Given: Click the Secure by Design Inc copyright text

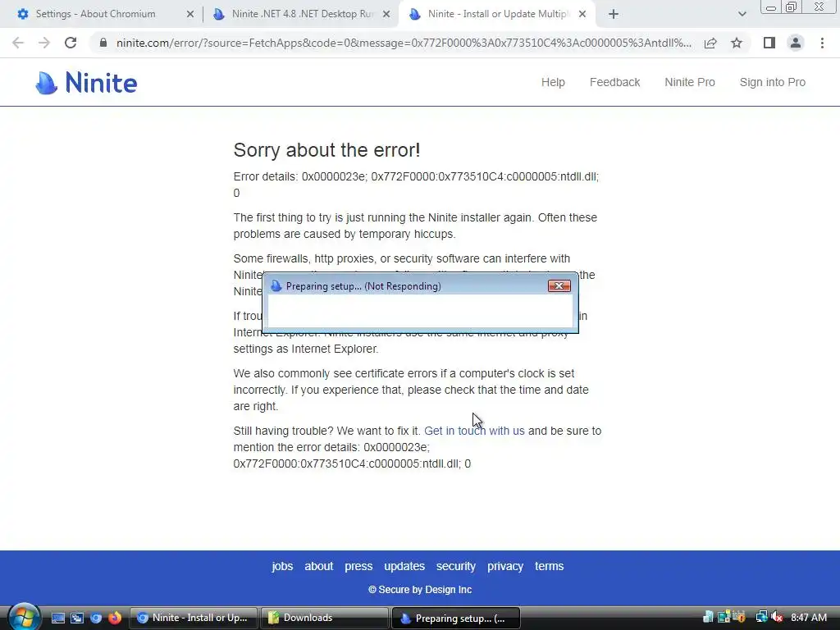Looking at the screenshot, I should click(420, 590).
